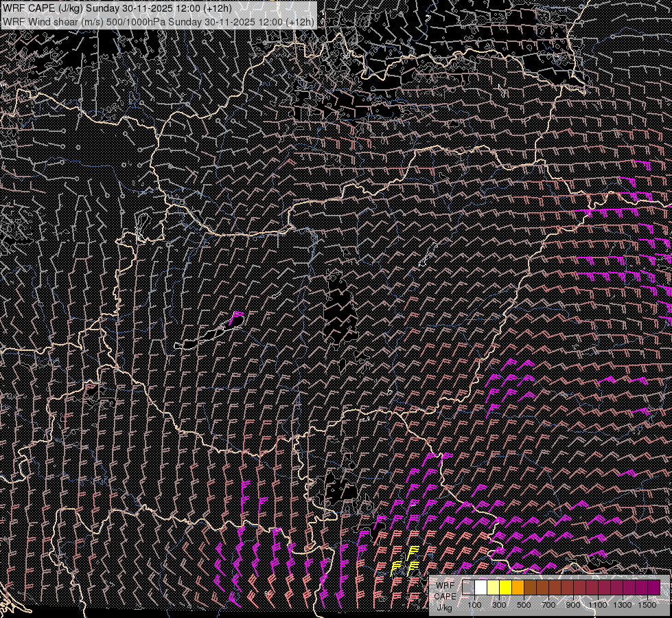Click the white 100 J/kg legend swatch
The image size is (672, 618).
point(480,588)
